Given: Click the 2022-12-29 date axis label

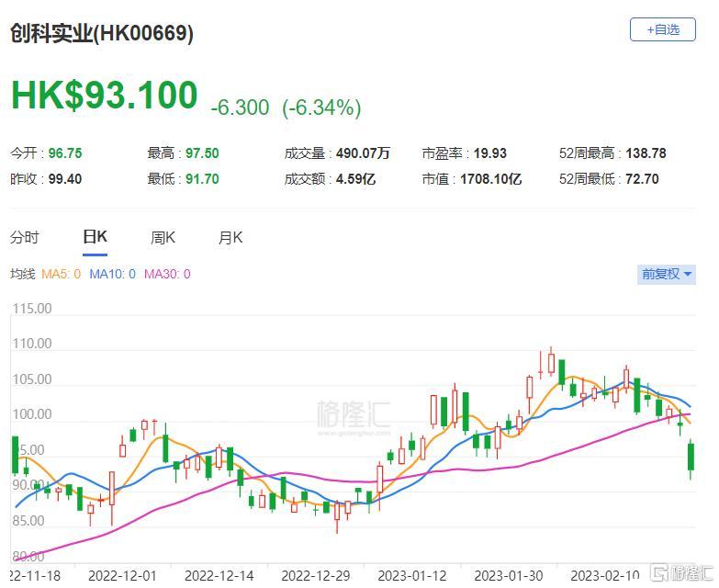Looking at the screenshot, I should (316, 576).
